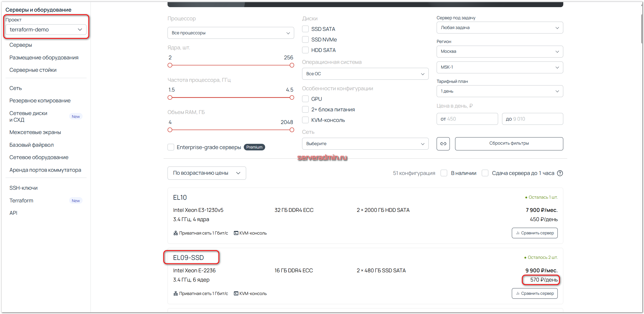Click the left handle of the RAM slider

[x=170, y=130]
